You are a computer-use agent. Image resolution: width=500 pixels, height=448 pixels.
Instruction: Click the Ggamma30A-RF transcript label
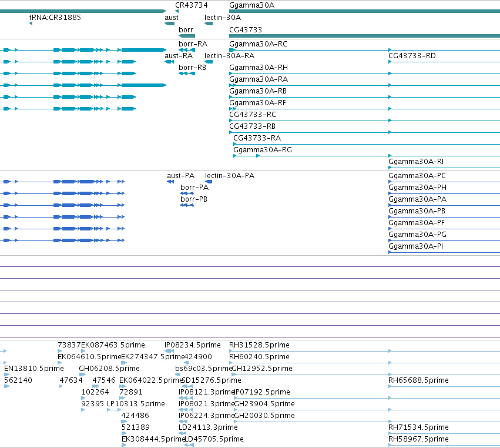(x=257, y=102)
